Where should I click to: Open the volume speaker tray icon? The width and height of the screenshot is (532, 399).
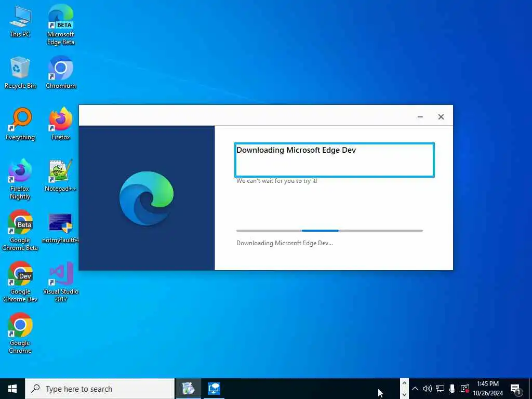pyautogui.click(x=428, y=389)
